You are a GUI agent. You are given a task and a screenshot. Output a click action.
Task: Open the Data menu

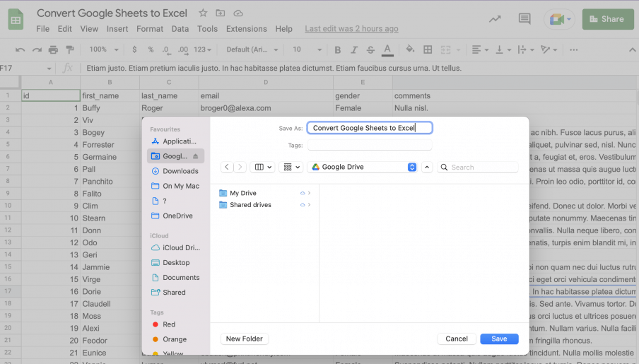click(180, 29)
